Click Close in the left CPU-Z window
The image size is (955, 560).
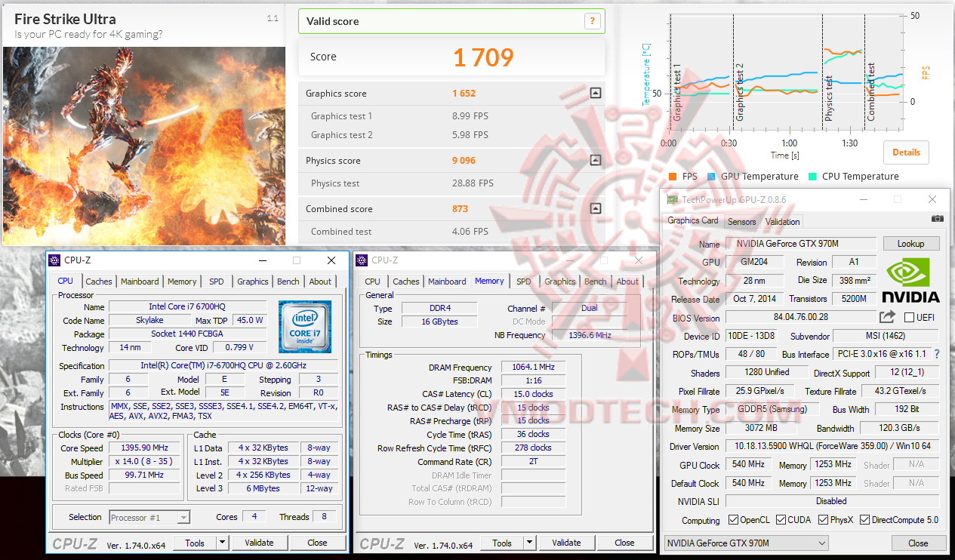point(317,543)
